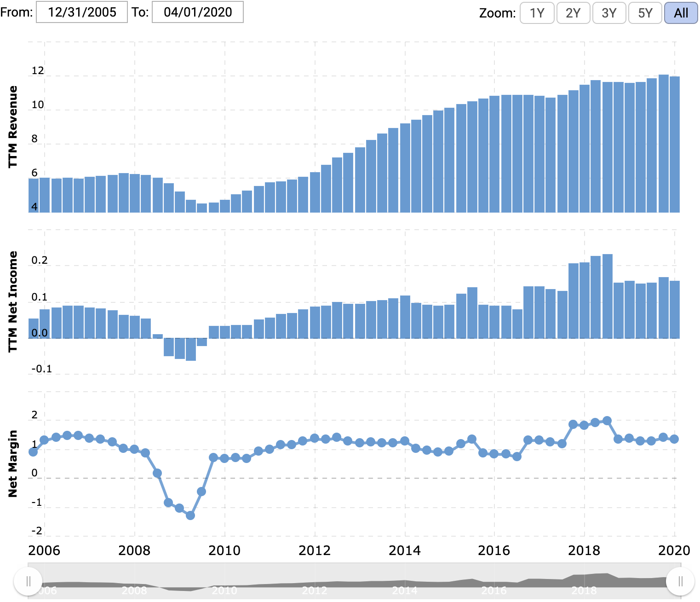
Task: Click the TTM Revenue axis title
Action: pos(12,127)
